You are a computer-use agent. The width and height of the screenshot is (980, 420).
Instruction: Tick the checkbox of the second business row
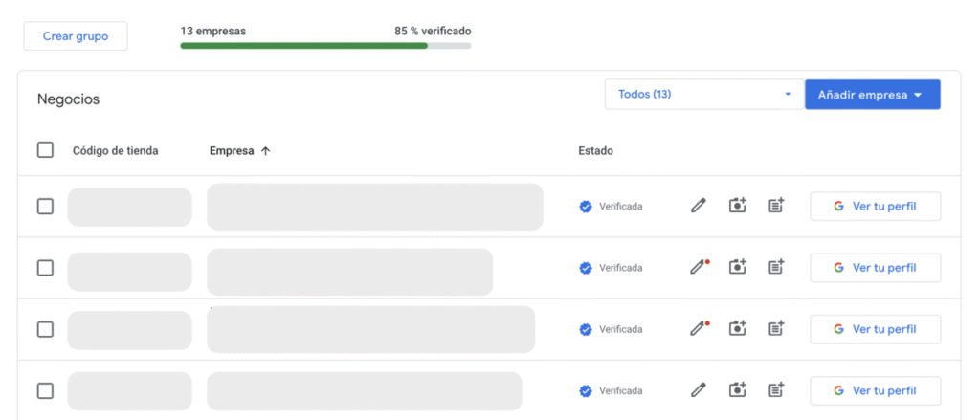(x=45, y=268)
